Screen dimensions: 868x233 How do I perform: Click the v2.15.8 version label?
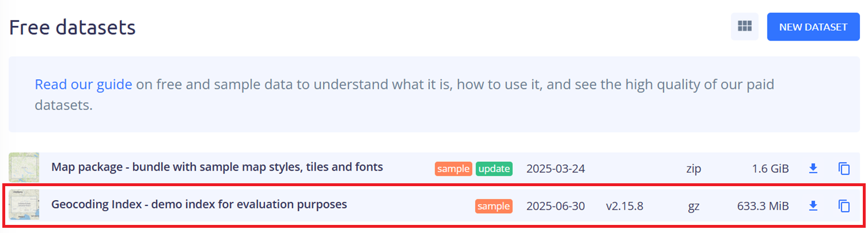click(624, 206)
